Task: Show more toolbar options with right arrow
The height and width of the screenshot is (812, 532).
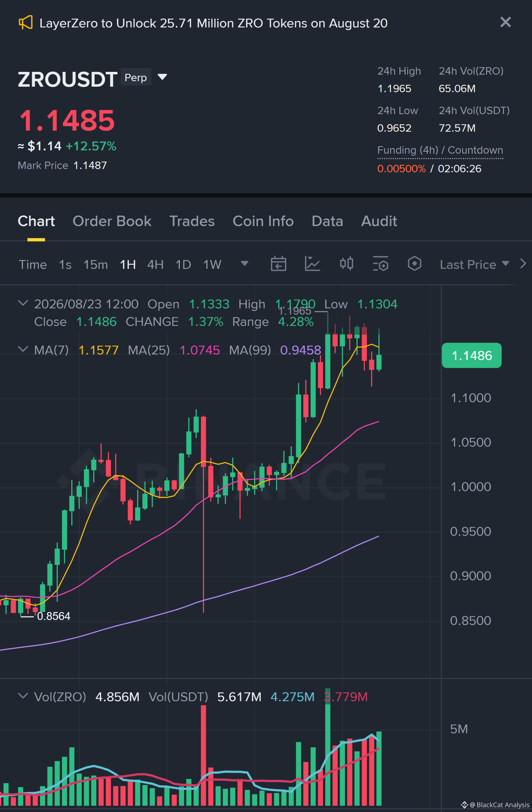Action: (523, 264)
